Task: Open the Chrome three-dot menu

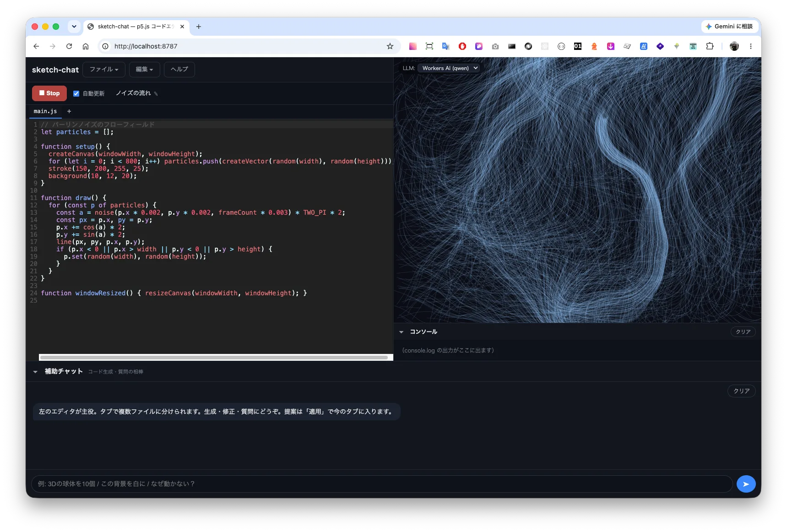Action: pos(751,46)
